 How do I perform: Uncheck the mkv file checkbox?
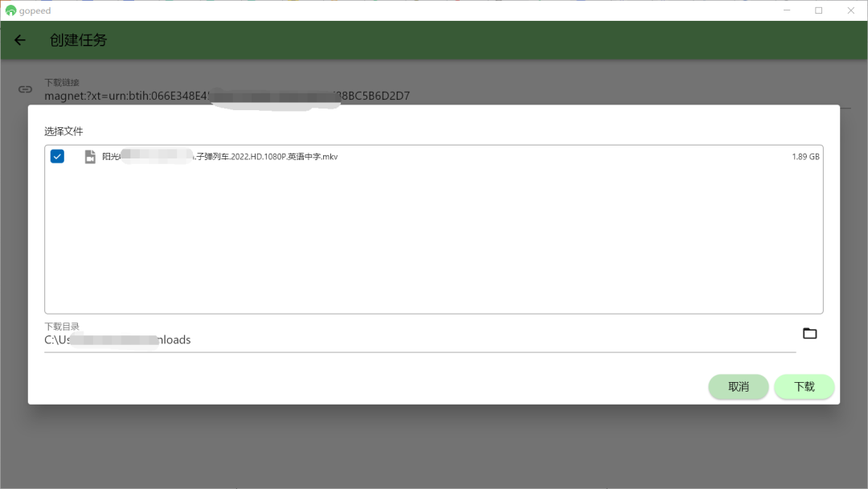click(57, 156)
